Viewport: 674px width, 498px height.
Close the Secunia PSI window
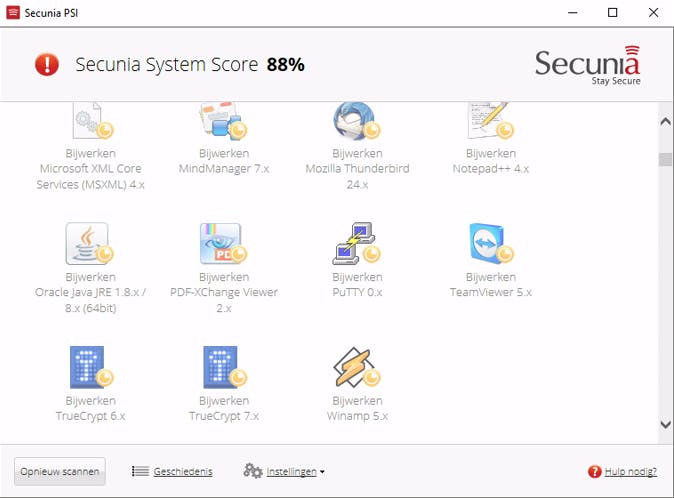click(x=653, y=12)
